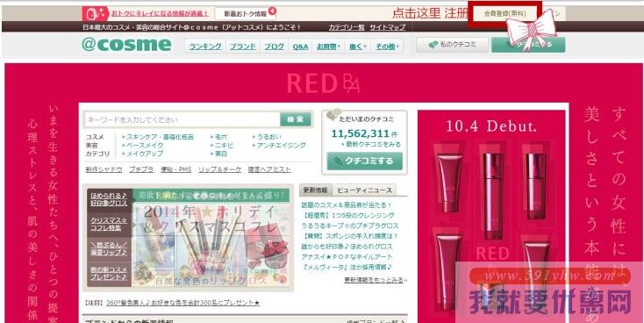The height and width of the screenshot is (323, 644).
Task: Open news item 『メルヴィータ』ほか採用情報♪
Action: pos(347,267)
